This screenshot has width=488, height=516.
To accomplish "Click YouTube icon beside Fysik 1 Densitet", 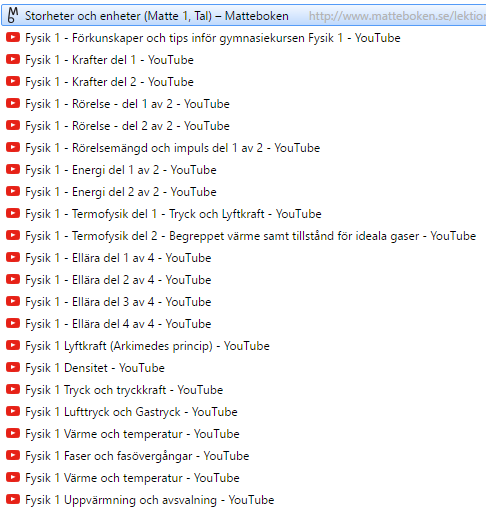I will click(x=13, y=367).
